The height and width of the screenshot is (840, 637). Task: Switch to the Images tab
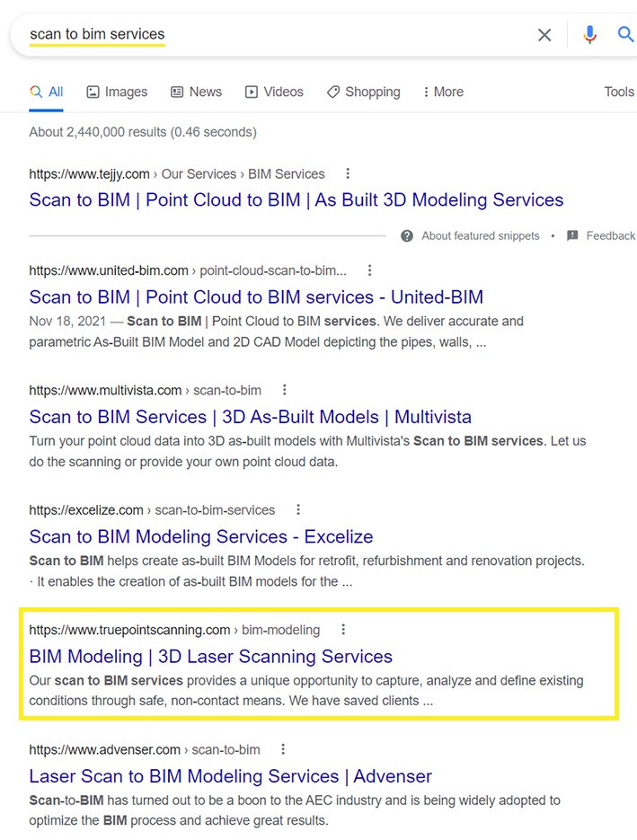pyautogui.click(x=117, y=92)
